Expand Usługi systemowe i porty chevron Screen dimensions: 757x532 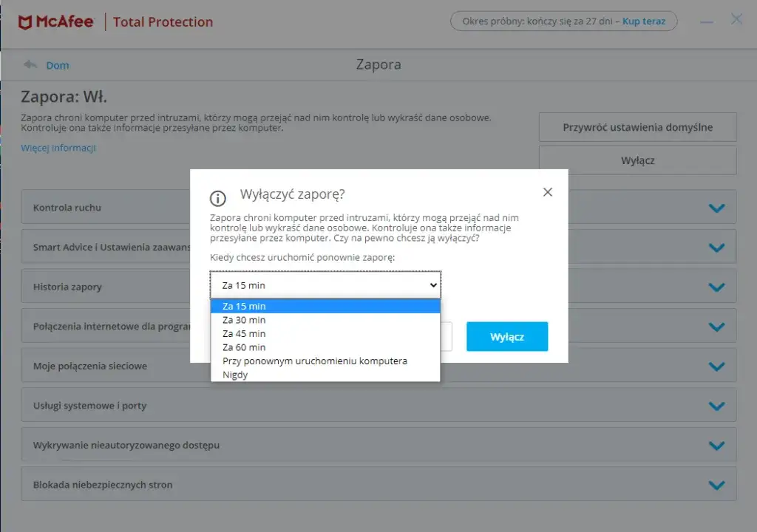coord(716,406)
